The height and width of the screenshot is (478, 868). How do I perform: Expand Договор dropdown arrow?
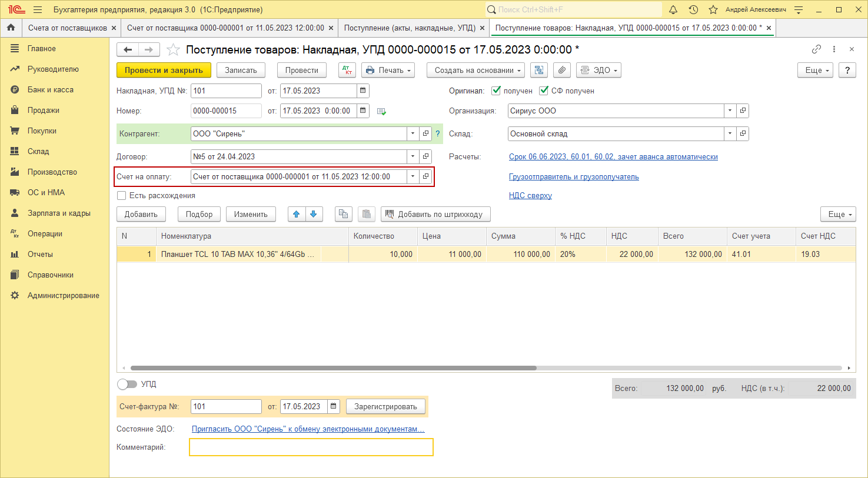pos(413,156)
